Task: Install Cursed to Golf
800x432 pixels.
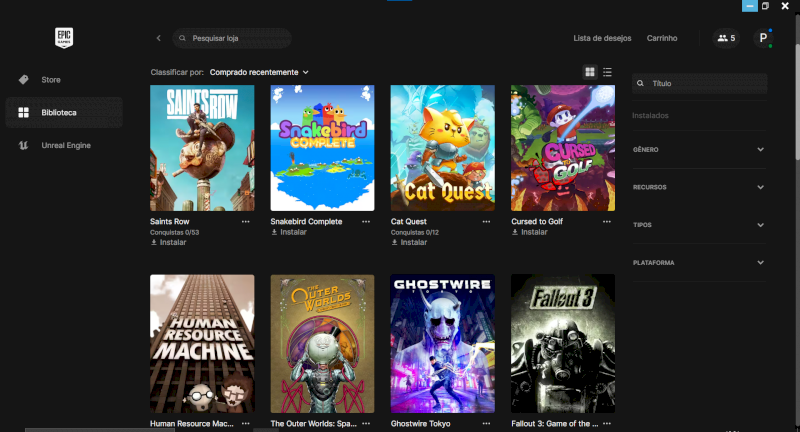Action: click(530, 232)
